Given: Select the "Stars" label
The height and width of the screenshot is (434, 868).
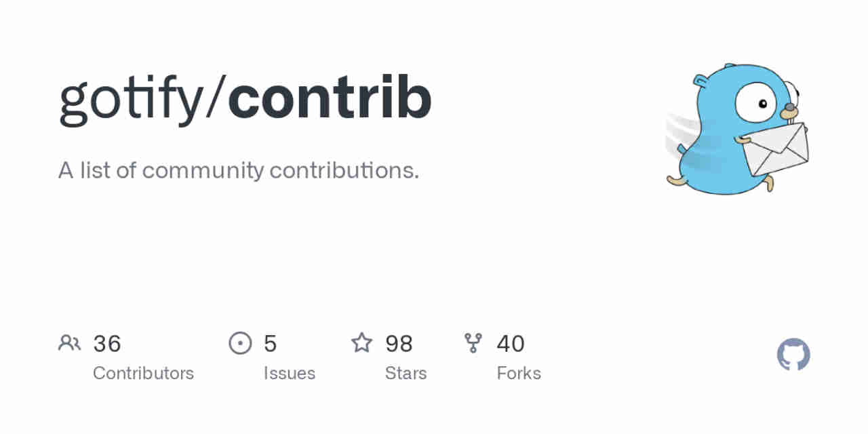Looking at the screenshot, I should coord(406,373).
